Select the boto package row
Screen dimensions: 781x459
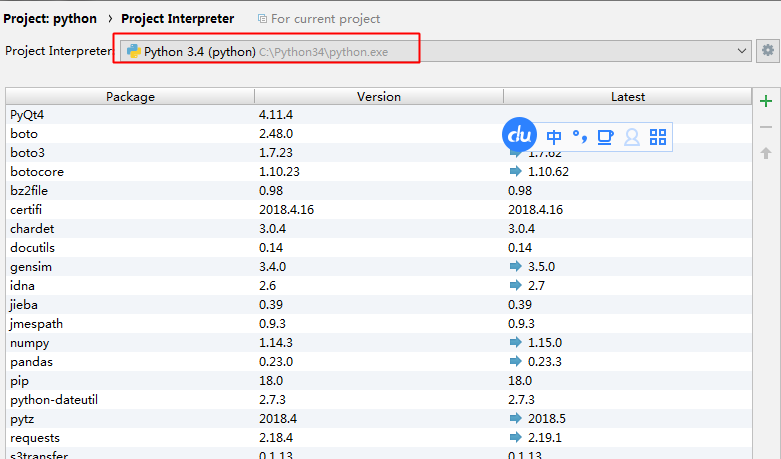[x=379, y=133]
